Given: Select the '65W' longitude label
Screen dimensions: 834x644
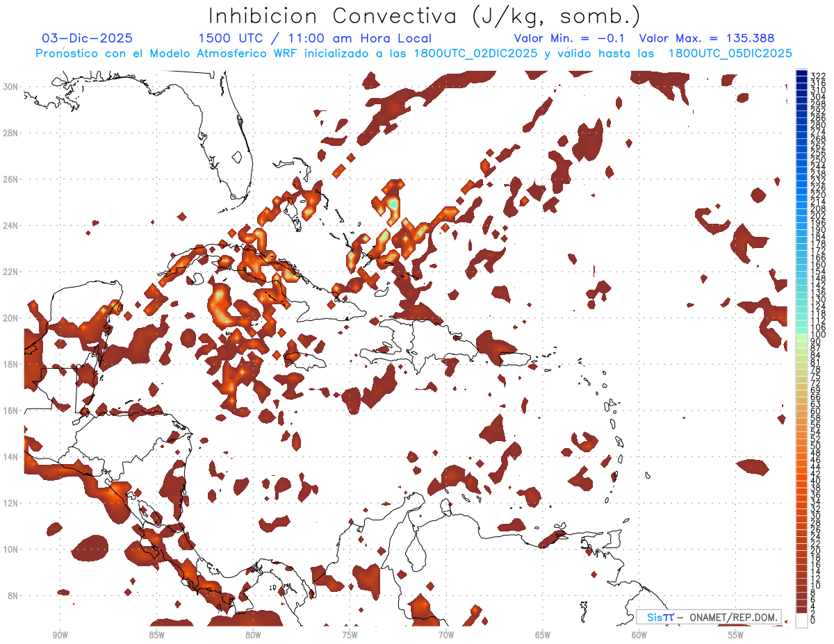Looking at the screenshot, I should (543, 635).
